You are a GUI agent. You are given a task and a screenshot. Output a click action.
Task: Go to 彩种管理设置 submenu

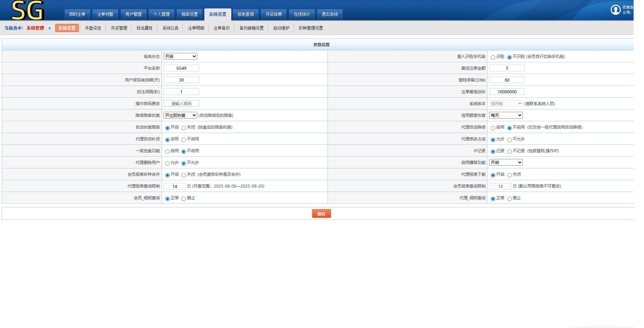[x=311, y=28]
